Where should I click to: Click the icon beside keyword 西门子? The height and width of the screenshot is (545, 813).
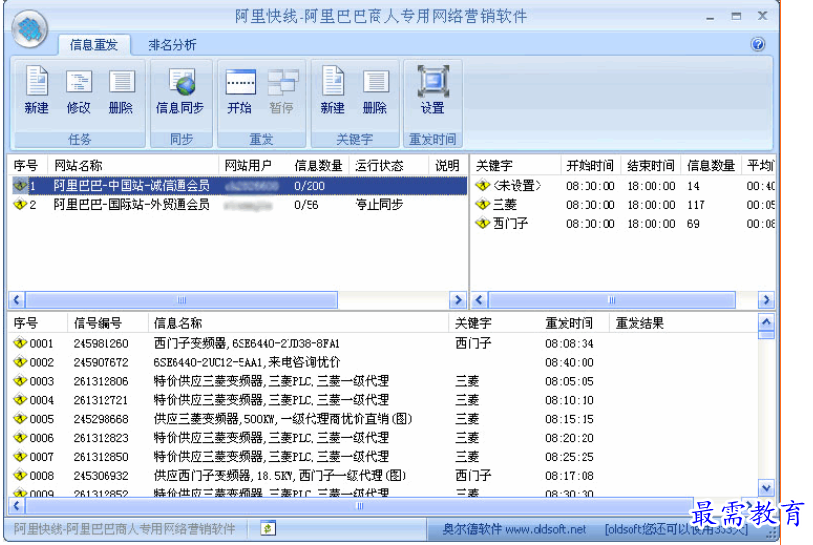pyautogui.click(x=482, y=223)
